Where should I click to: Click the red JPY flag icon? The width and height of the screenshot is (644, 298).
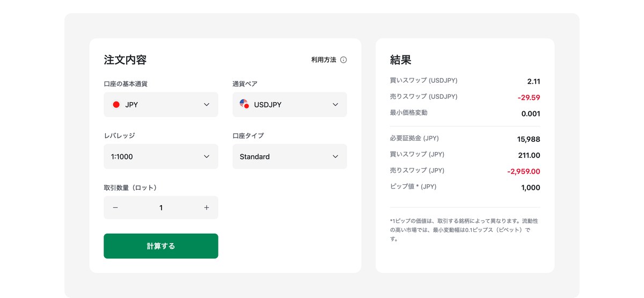pyautogui.click(x=116, y=105)
